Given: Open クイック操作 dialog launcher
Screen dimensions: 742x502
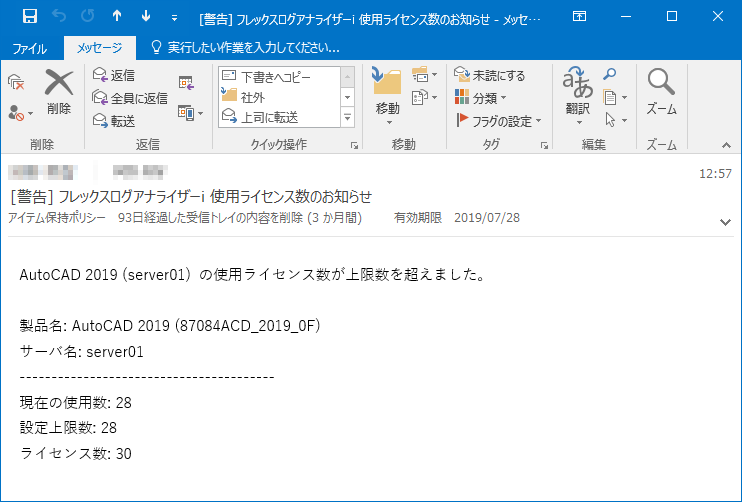Looking at the screenshot, I should pyautogui.click(x=354, y=146).
